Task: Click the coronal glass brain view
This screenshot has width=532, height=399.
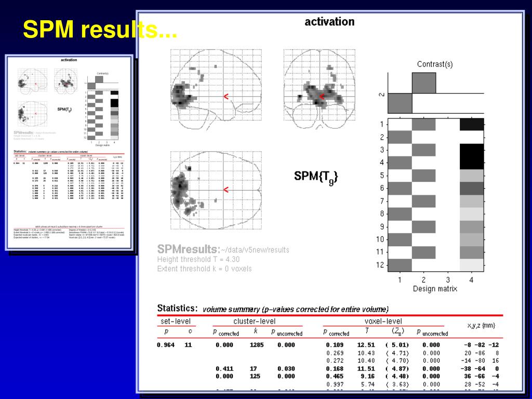Action: point(320,89)
